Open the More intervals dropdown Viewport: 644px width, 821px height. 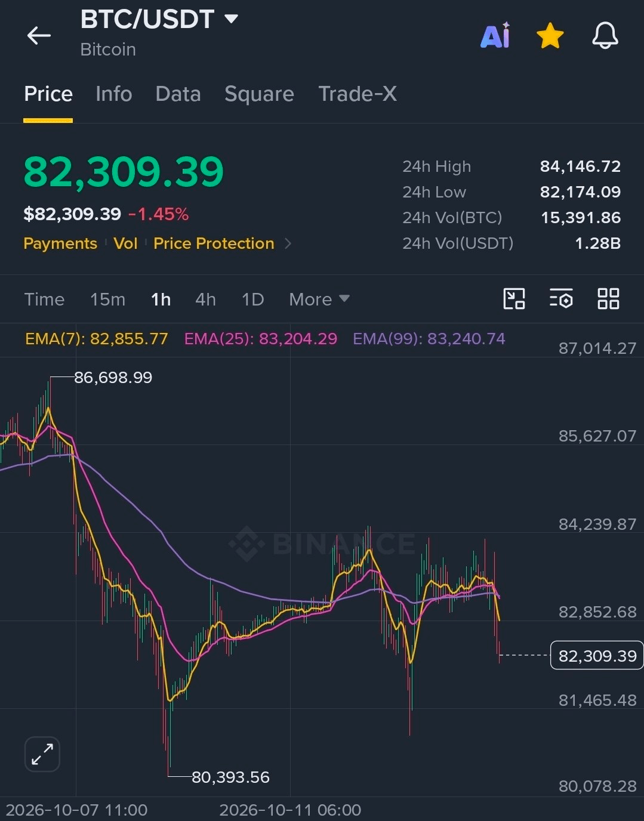[x=319, y=299]
